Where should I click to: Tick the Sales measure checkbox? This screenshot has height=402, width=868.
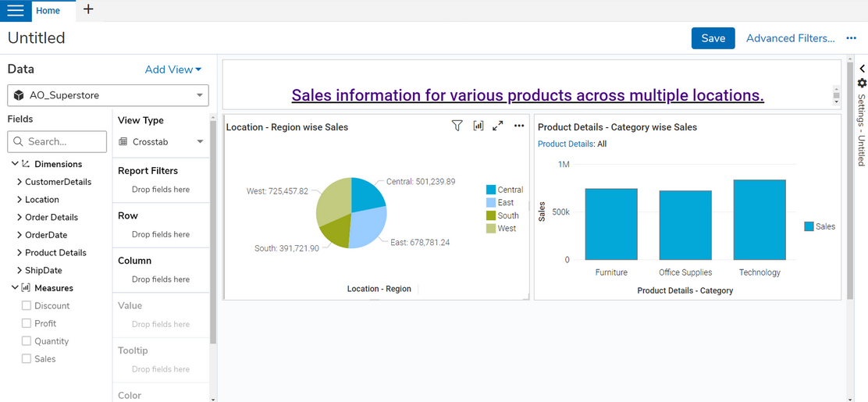pos(27,359)
